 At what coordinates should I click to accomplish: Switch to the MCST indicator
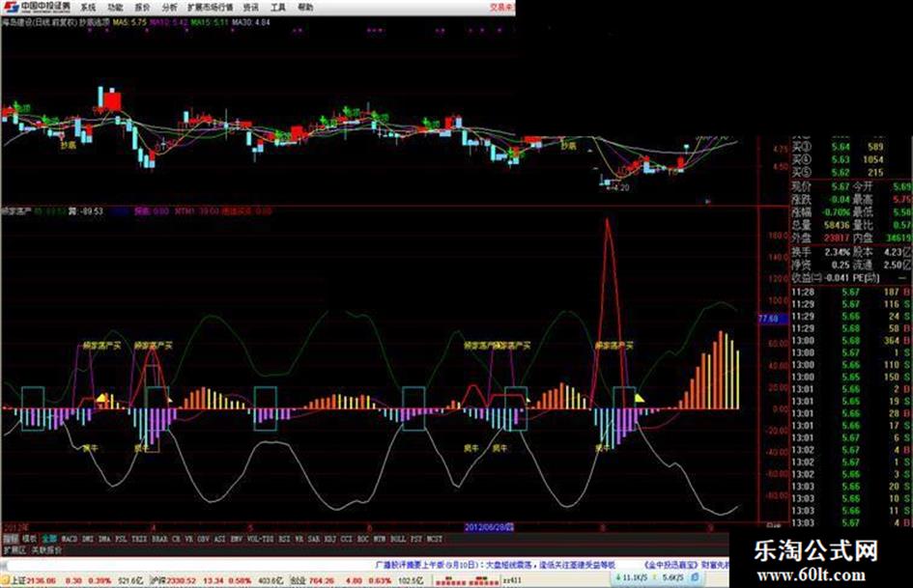(435, 539)
